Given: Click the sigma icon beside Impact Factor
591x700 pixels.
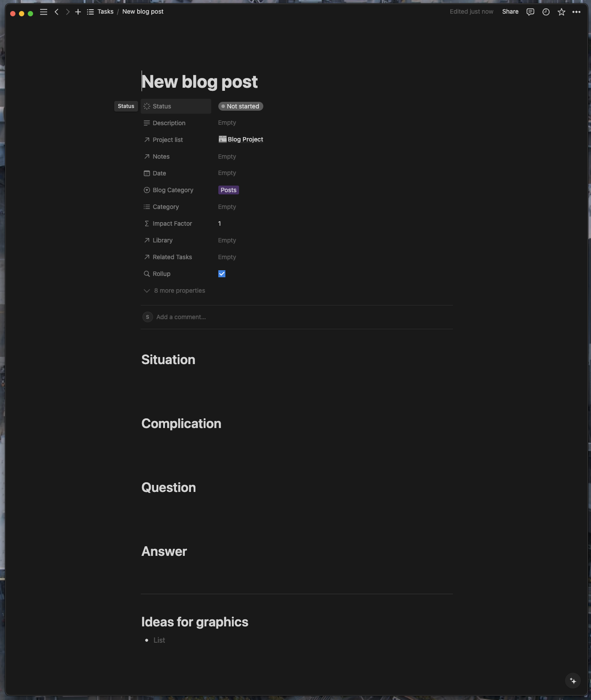Looking at the screenshot, I should [x=147, y=223].
